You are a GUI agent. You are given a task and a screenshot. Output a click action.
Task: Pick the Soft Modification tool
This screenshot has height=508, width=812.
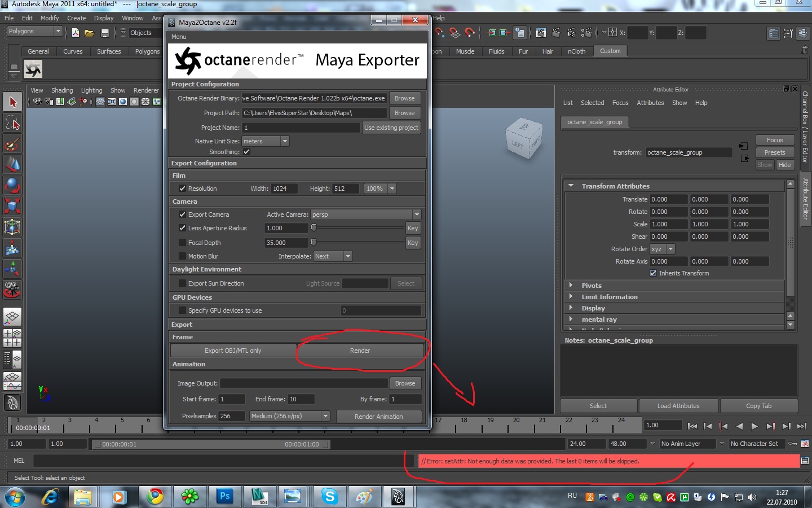point(12,248)
